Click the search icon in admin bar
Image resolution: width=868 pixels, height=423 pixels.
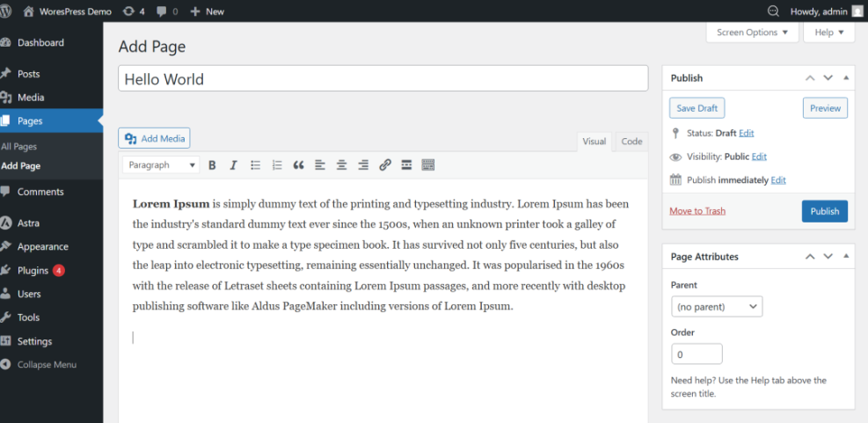(773, 11)
